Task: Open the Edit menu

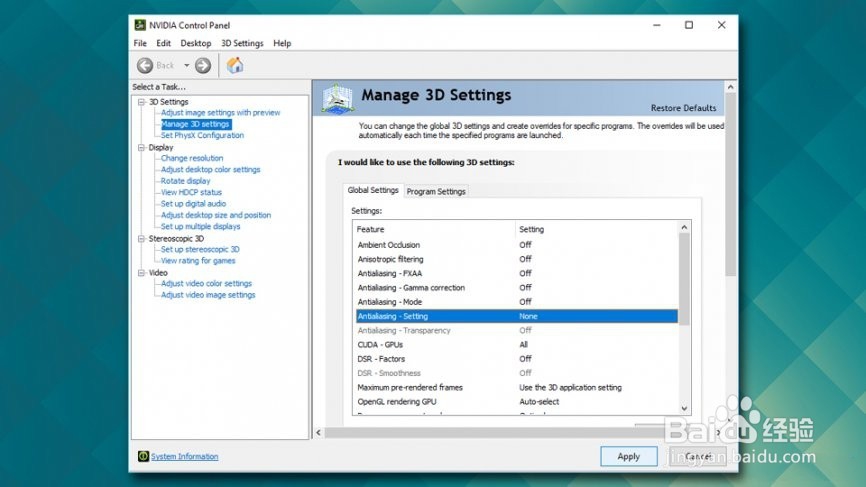Action: click(163, 43)
